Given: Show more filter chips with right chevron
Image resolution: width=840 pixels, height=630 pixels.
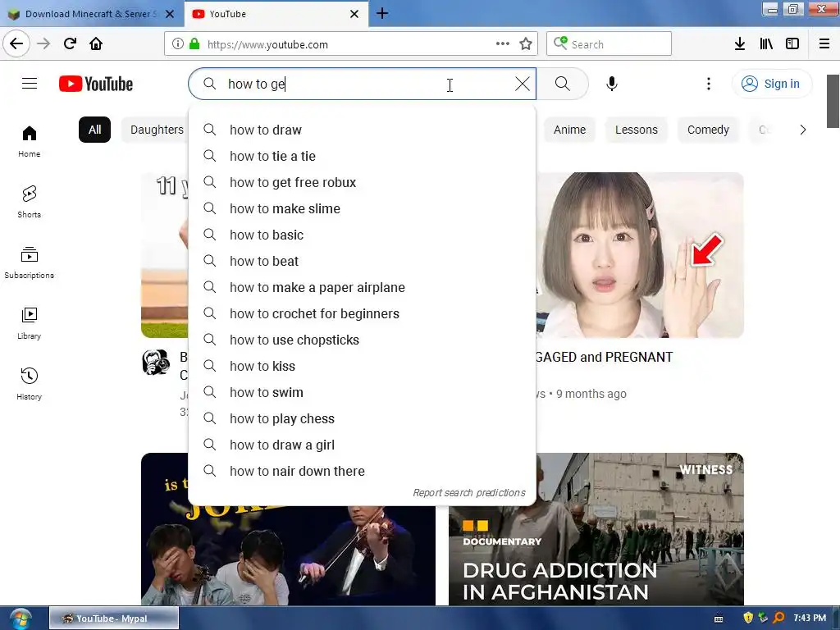Looking at the screenshot, I should [x=802, y=130].
